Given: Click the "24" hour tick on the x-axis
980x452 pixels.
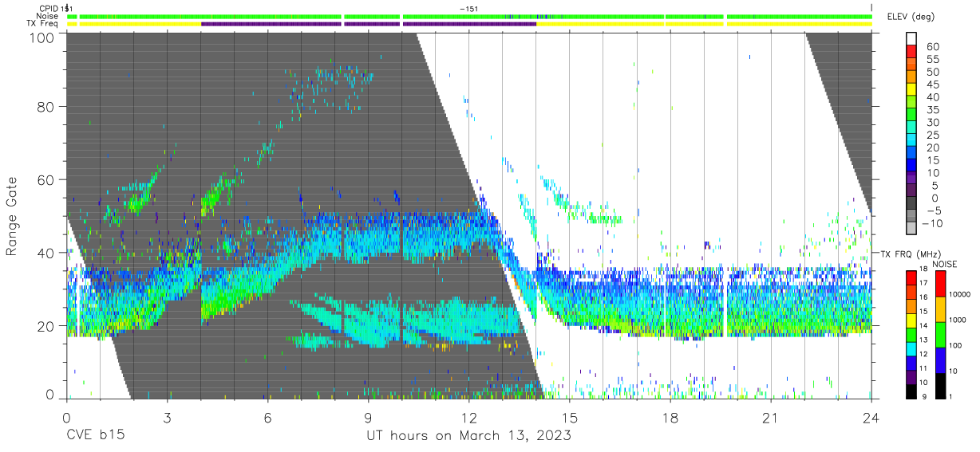Looking at the screenshot, I should point(871,417).
